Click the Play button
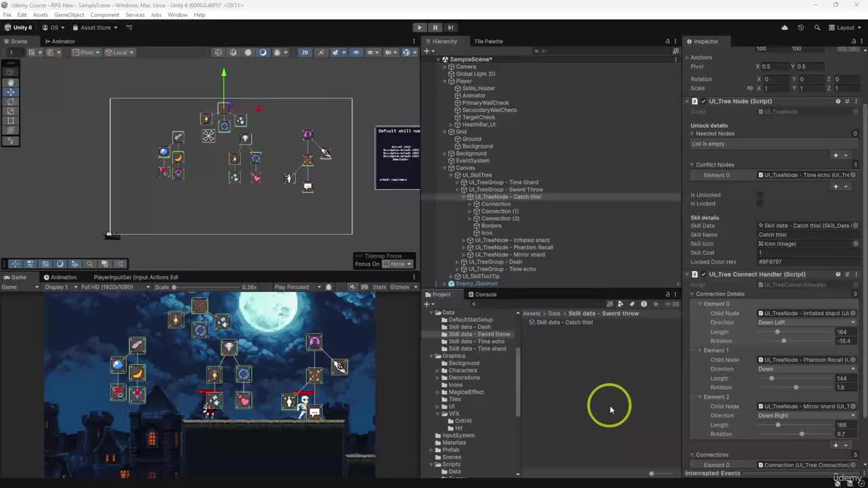 click(x=419, y=28)
